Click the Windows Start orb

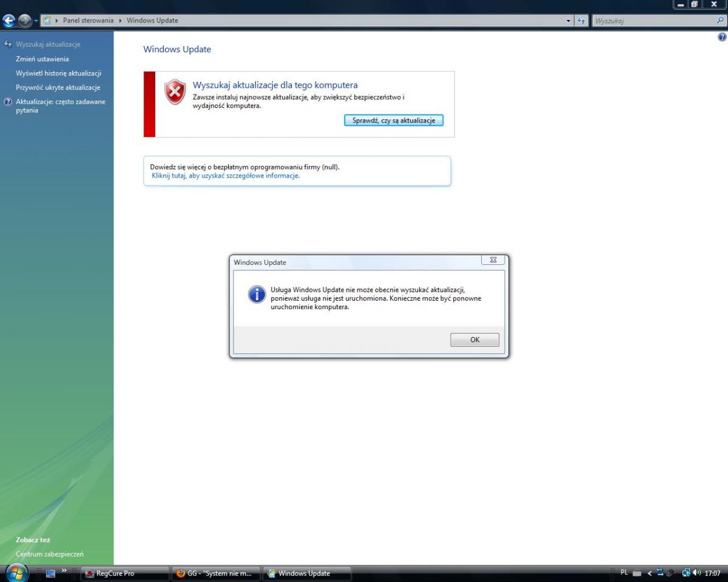[16, 572]
